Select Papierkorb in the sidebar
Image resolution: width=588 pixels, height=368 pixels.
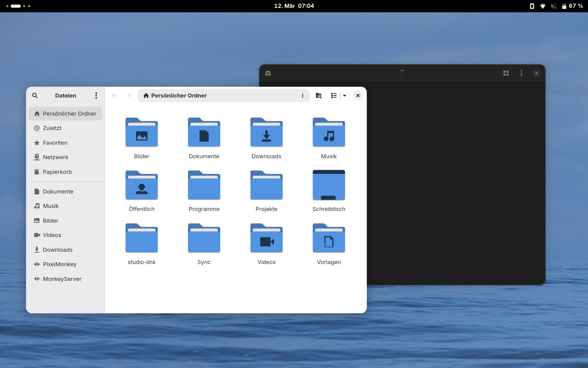[57, 172]
